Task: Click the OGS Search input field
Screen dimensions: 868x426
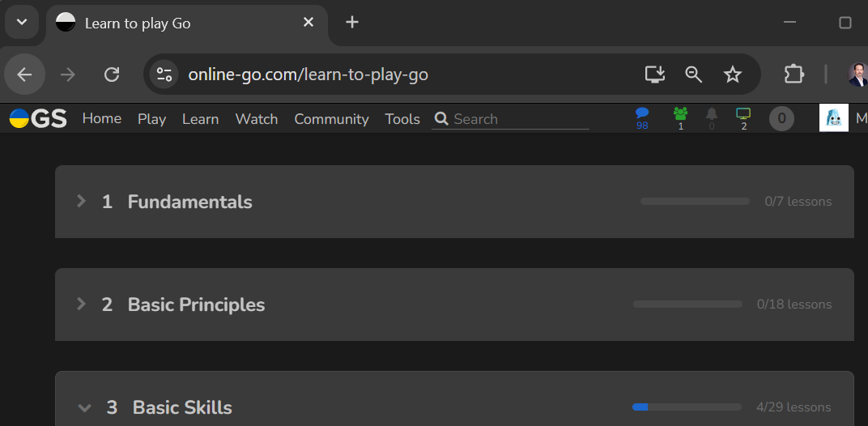Action: [x=518, y=119]
